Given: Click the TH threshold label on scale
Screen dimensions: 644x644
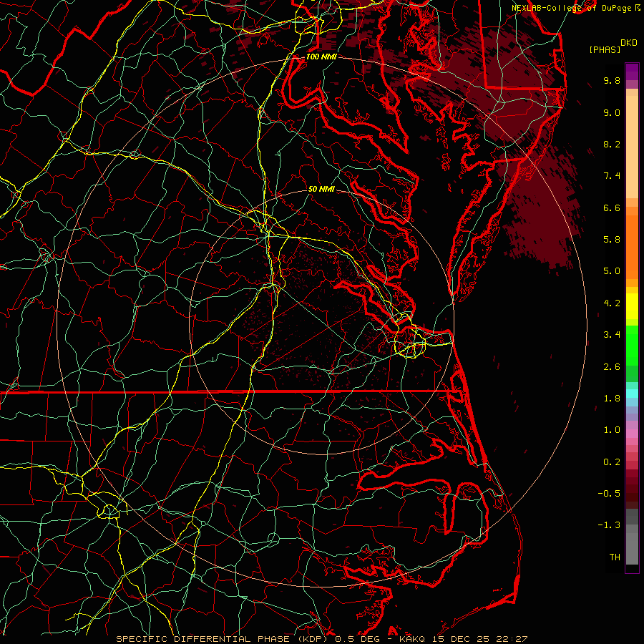Looking at the screenshot, I should pos(615,557).
